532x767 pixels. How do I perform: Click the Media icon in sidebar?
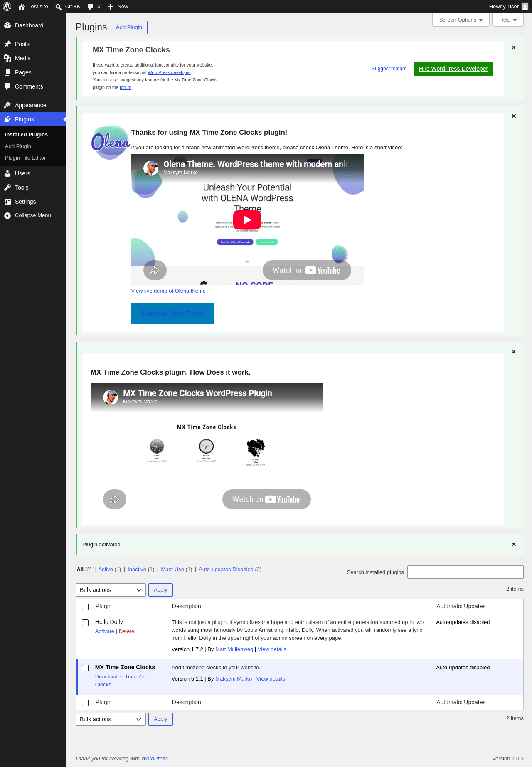[x=7, y=58]
